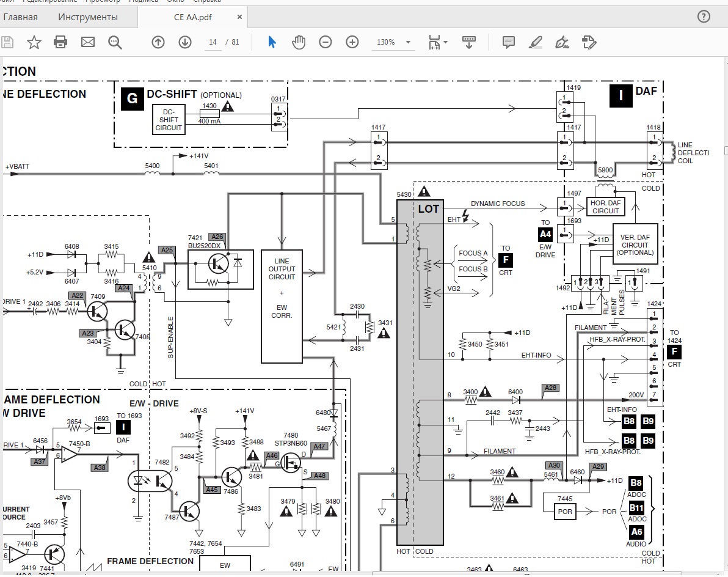Screen dimensions: 728x577
Task: Switch to the Инструменты tab
Action: pyautogui.click(x=88, y=17)
